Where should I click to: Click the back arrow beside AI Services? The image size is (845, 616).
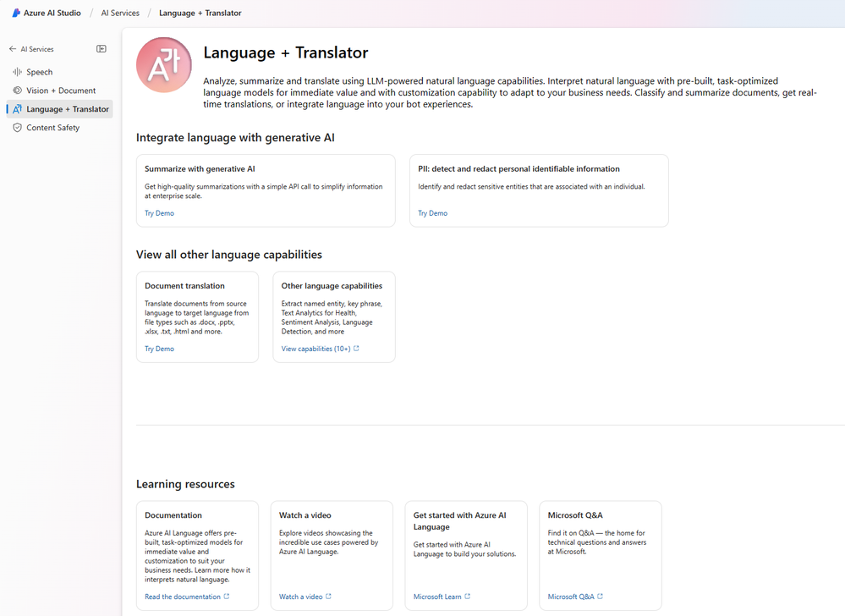[13, 49]
